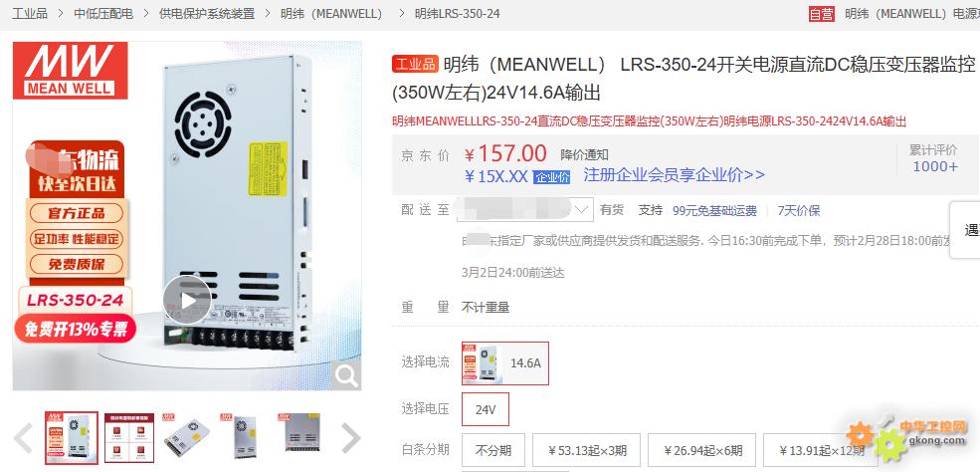Open the 工业品 breadcrumb link
Screen dimensions: 980x472
coord(30,13)
